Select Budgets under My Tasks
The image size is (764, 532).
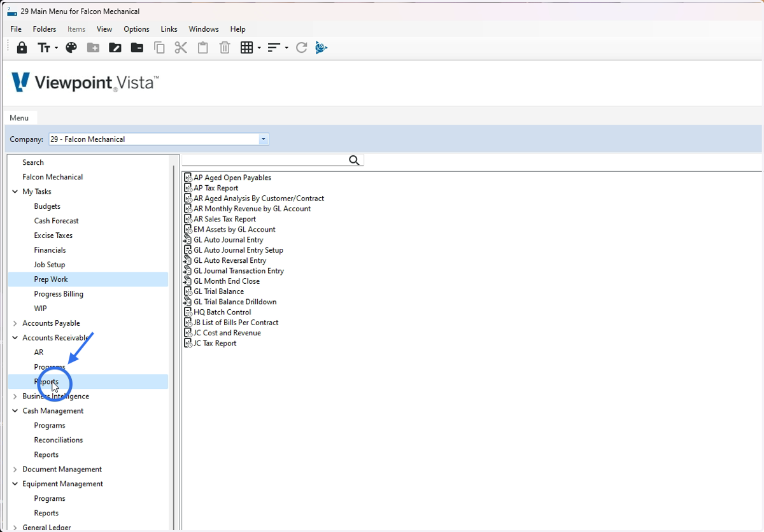[47, 206]
